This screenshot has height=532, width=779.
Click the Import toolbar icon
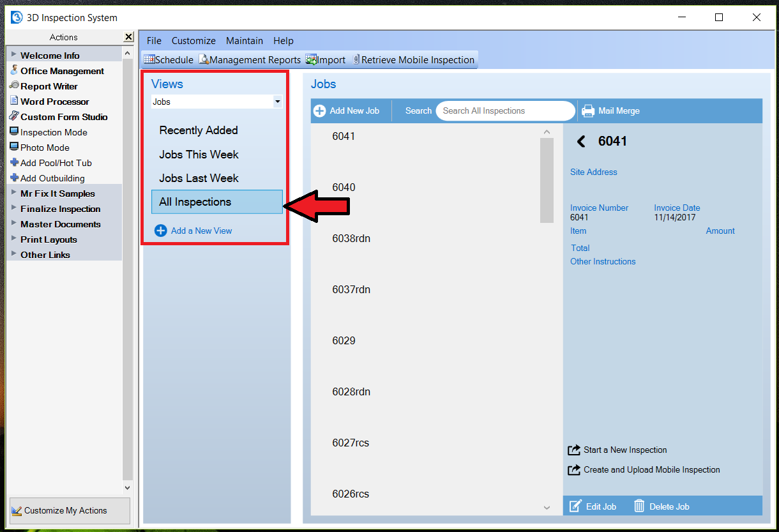311,59
